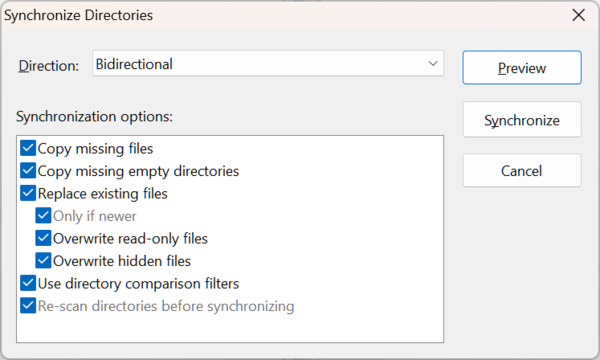Toggle Re-scan directories before synchronizing checkbox
600x360 pixels.
click(x=28, y=306)
